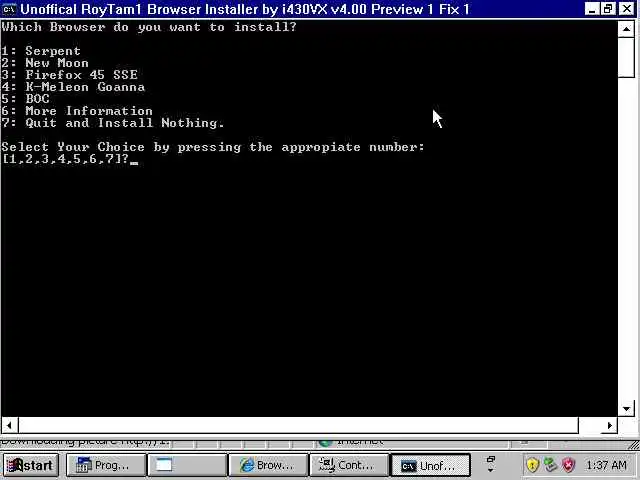Click the vertical scrollbar up arrow
Image resolution: width=640 pixels, height=480 pixels.
(626, 29)
